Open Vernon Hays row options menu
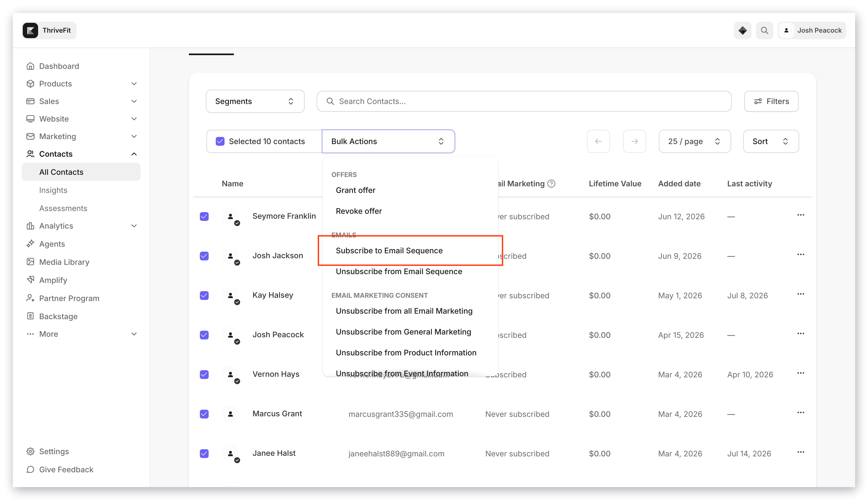This screenshot has width=868, height=500. [800, 373]
